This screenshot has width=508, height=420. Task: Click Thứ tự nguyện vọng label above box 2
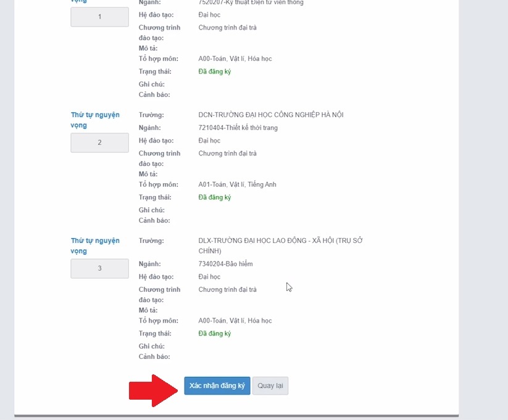[95, 120]
